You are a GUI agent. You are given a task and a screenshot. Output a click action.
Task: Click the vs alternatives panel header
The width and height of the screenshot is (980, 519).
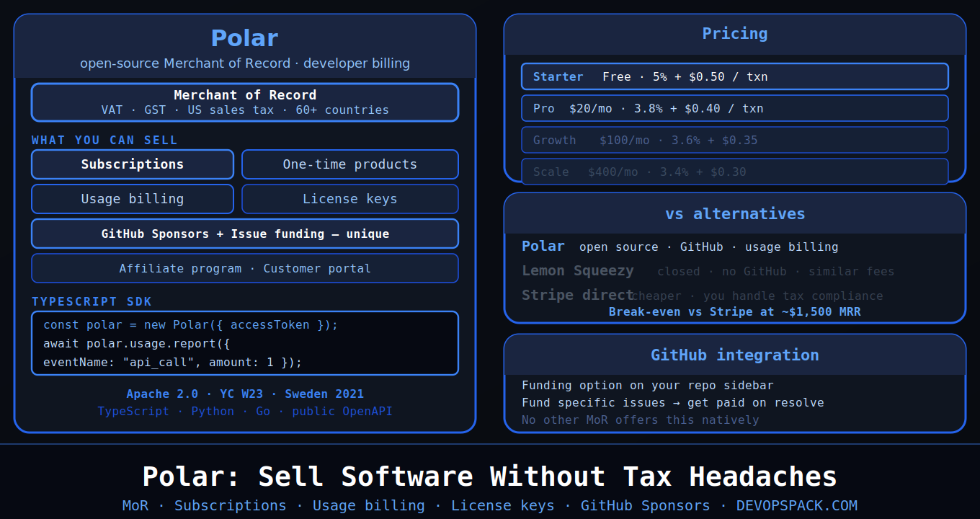click(735, 213)
